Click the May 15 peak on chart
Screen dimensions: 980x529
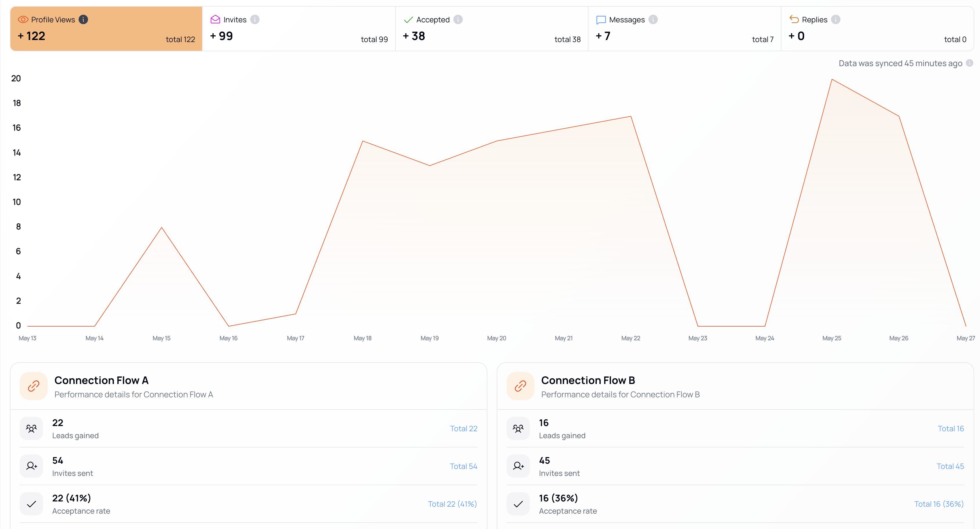(162, 227)
